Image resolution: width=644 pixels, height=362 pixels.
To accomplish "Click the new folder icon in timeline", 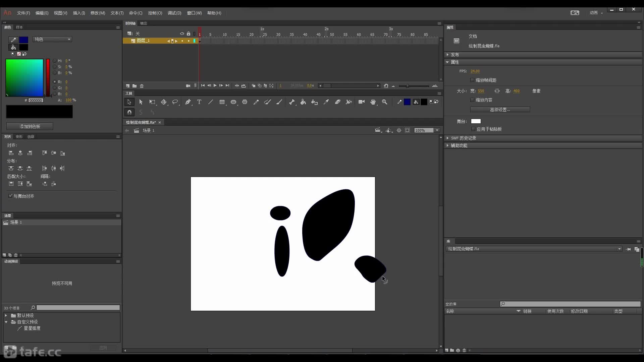I will tap(135, 86).
